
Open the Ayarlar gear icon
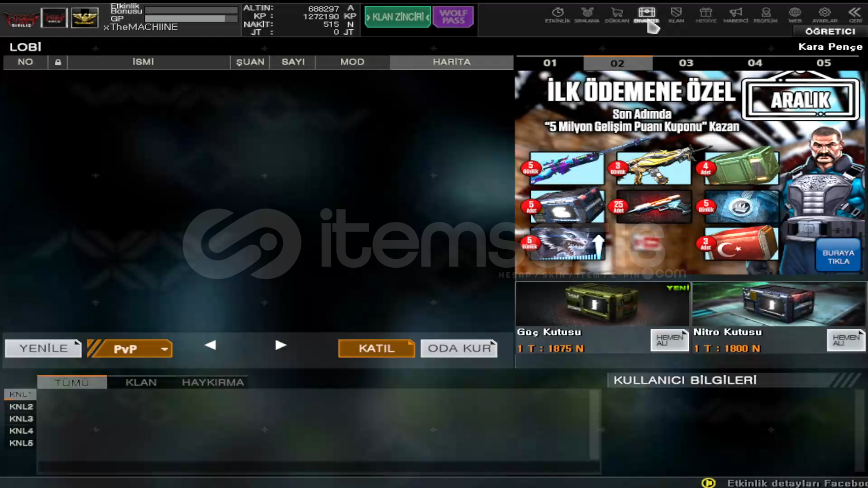tap(825, 14)
